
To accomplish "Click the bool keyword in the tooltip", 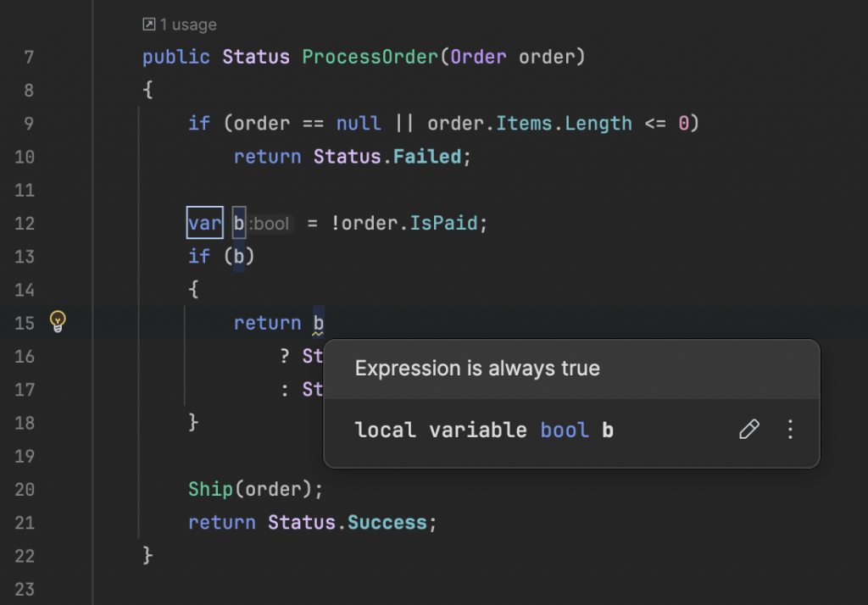I will 564,430.
